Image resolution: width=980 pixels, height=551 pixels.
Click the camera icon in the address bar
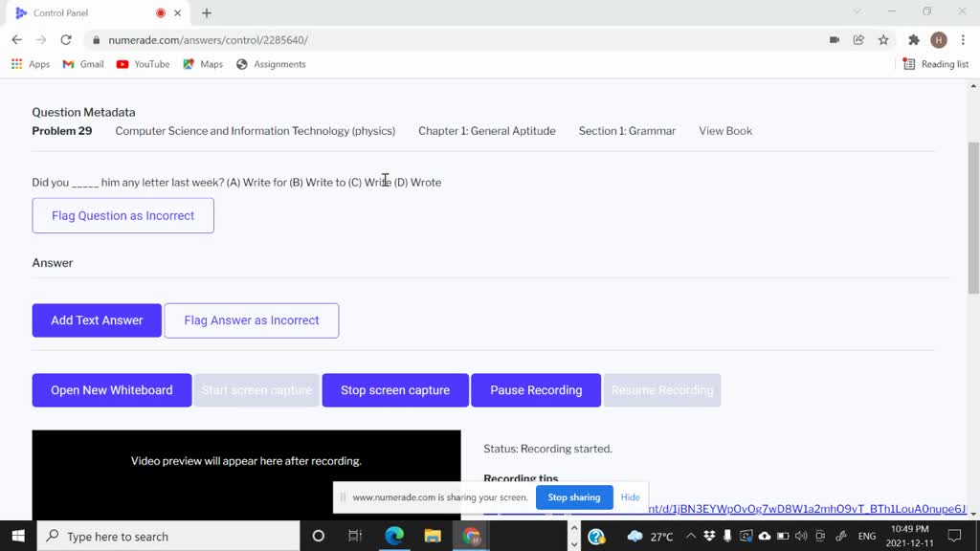click(835, 40)
